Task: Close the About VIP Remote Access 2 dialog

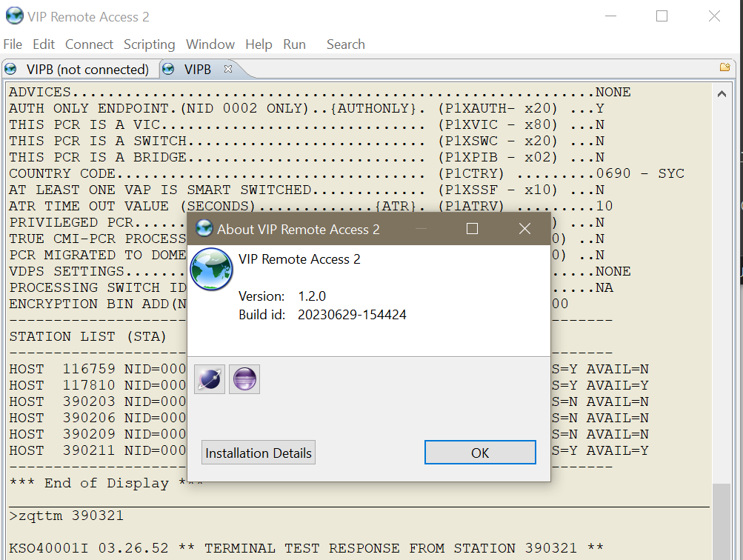Action: 524,229
